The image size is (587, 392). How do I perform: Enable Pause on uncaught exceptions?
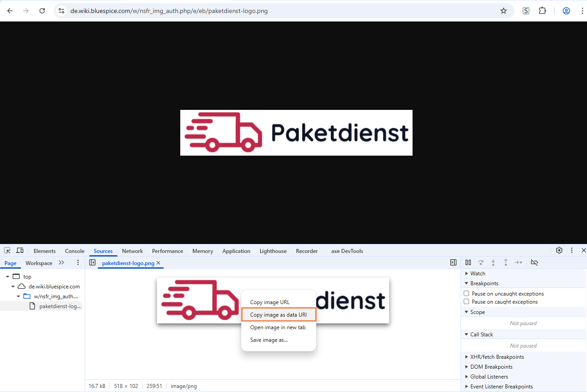pyautogui.click(x=466, y=294)
